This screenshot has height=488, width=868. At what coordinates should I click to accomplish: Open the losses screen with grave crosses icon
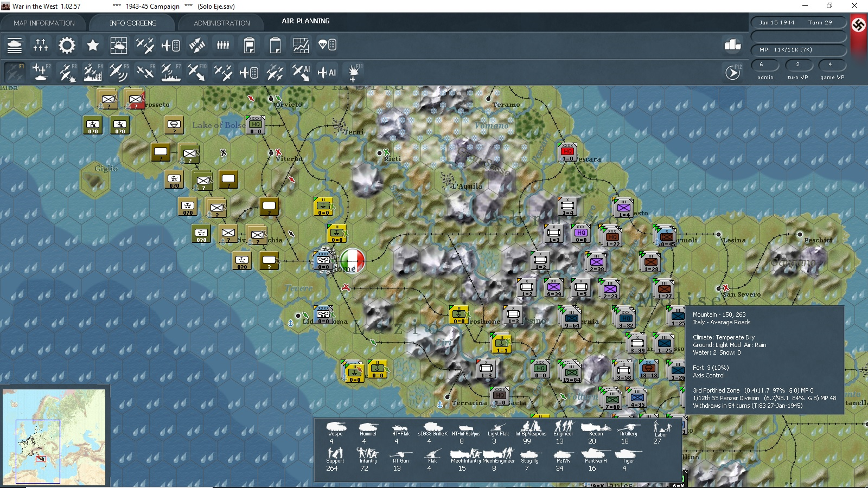(41, 45)
